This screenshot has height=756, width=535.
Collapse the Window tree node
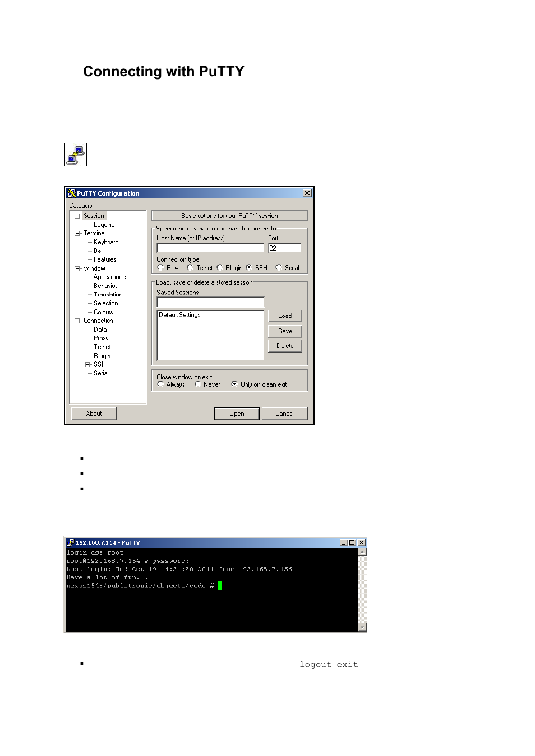click(x=77, y=268)
